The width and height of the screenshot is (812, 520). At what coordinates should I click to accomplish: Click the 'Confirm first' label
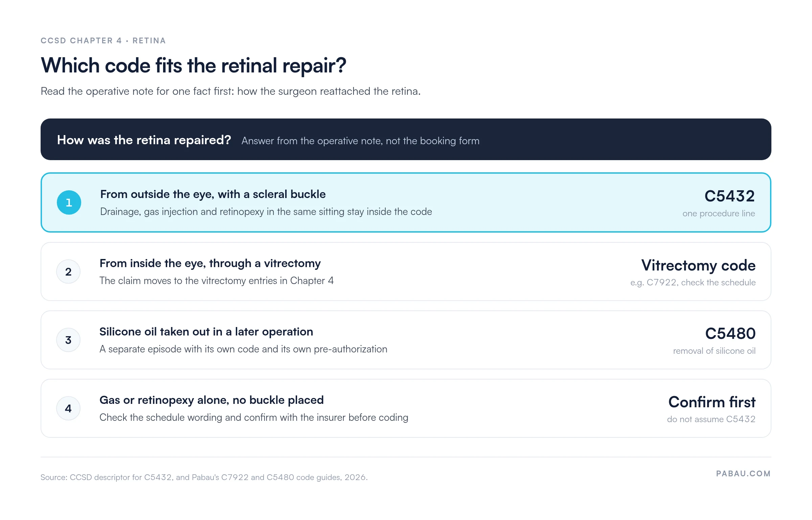(x=712, y=402)
